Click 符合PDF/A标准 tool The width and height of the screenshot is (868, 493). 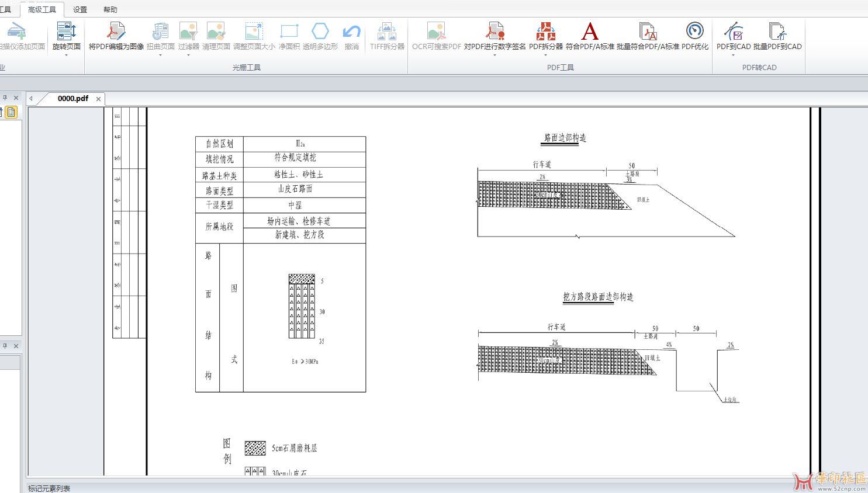pyautogui.click(x=590, y=36)
